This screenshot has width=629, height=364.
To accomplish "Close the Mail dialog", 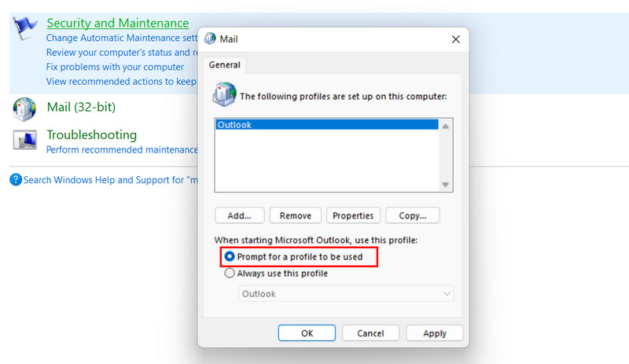I will point(456,39).
